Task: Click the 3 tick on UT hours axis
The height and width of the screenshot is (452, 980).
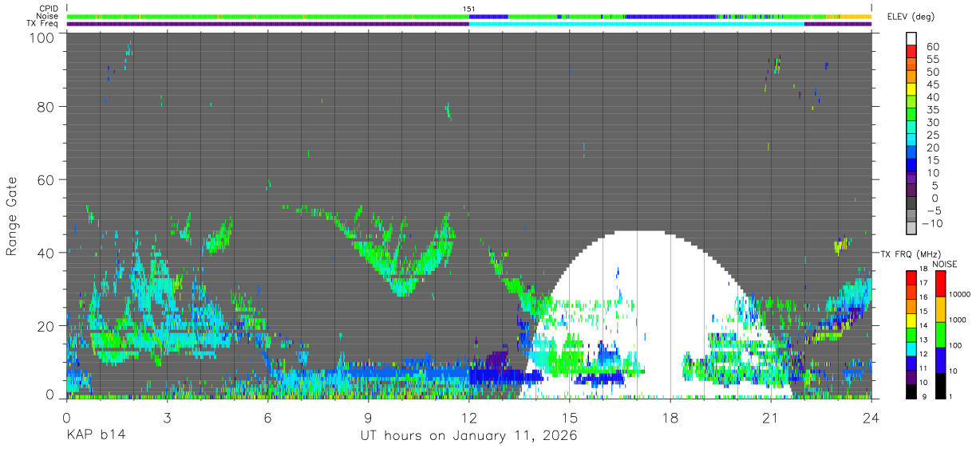Action: coord(167,418)
